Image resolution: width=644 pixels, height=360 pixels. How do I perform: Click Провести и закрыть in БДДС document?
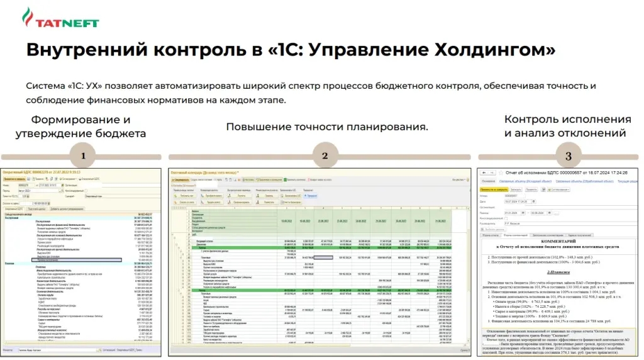coord(14,179)
